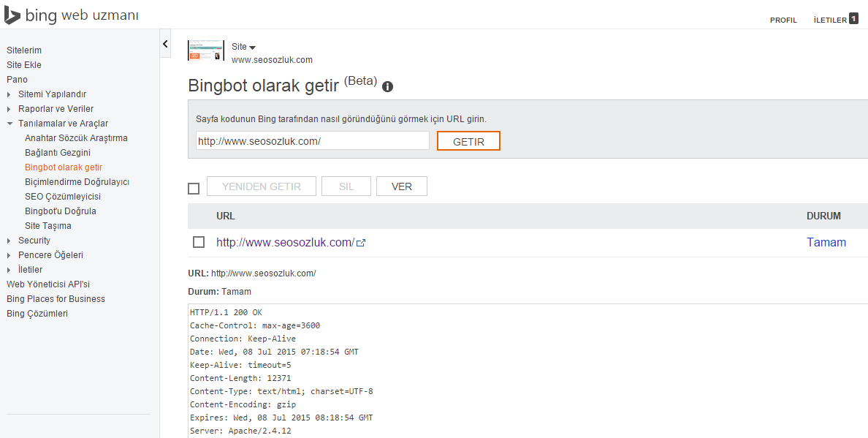868x438 pixels.
Task: Check the seosozluk.com URL row checkbox
Action: tap(199, 242)
